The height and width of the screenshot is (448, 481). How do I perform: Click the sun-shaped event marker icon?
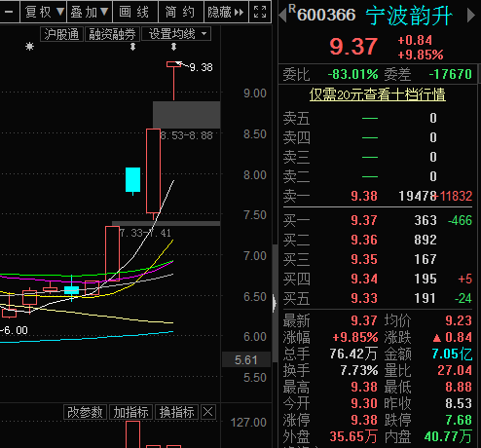tap(29, 47)
